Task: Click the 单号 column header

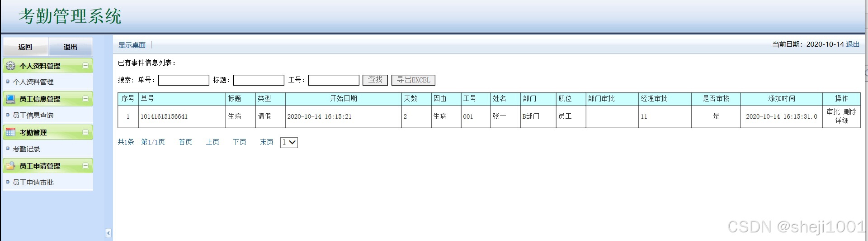Action: [x=182, y=99]
